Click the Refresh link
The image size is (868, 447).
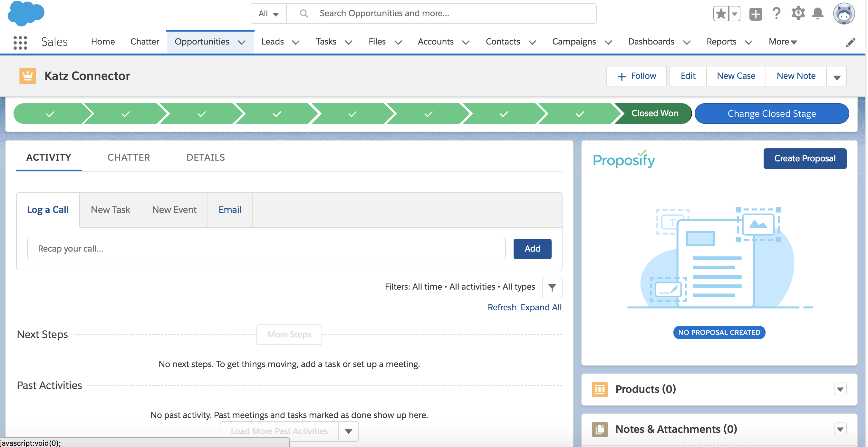(502, 307)
